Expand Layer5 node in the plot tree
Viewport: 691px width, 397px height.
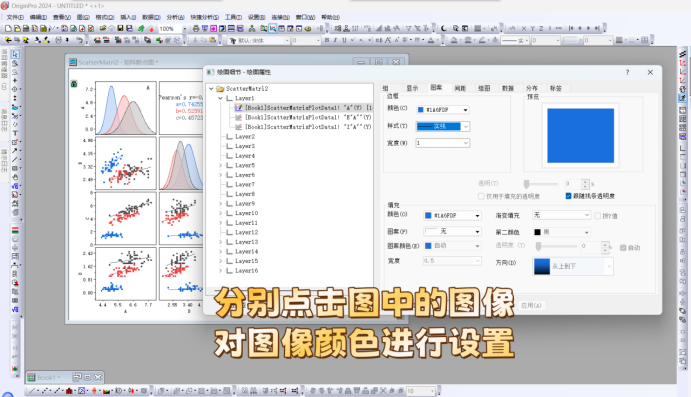(220, 165)
